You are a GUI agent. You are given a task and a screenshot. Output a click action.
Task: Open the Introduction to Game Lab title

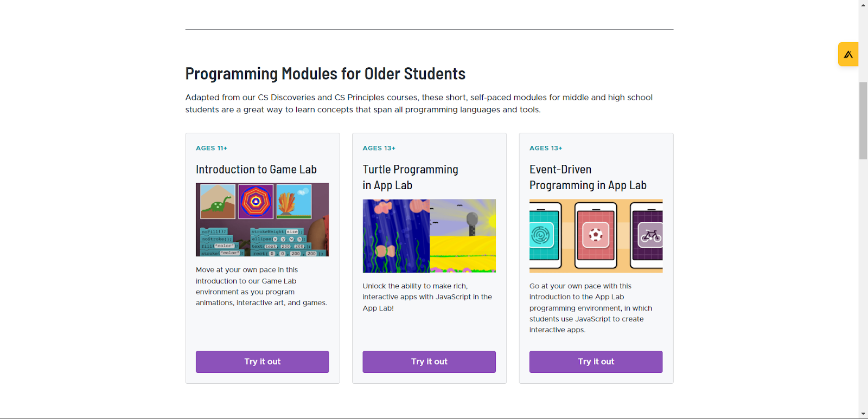point(256,170)
